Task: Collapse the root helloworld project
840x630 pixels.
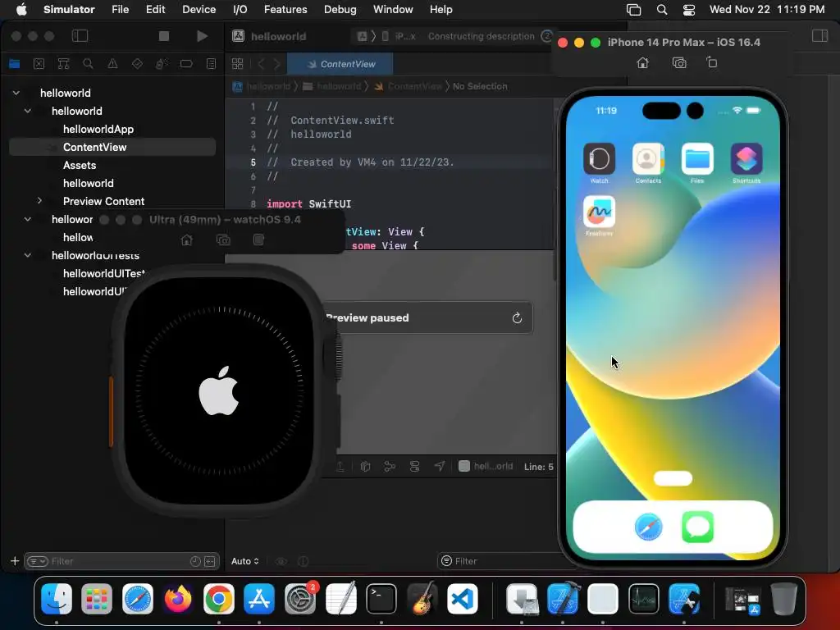Action: pyautogui.click(x=16, y=93)
